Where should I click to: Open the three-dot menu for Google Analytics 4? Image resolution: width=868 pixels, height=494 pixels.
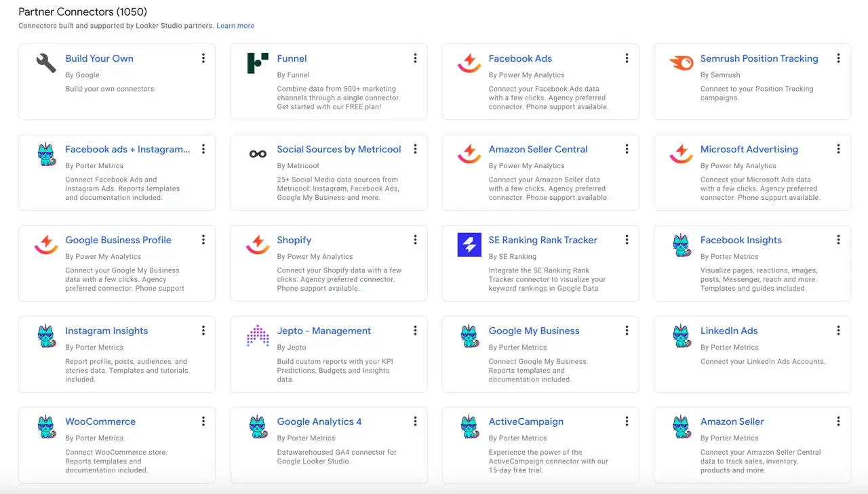(415, 421)
